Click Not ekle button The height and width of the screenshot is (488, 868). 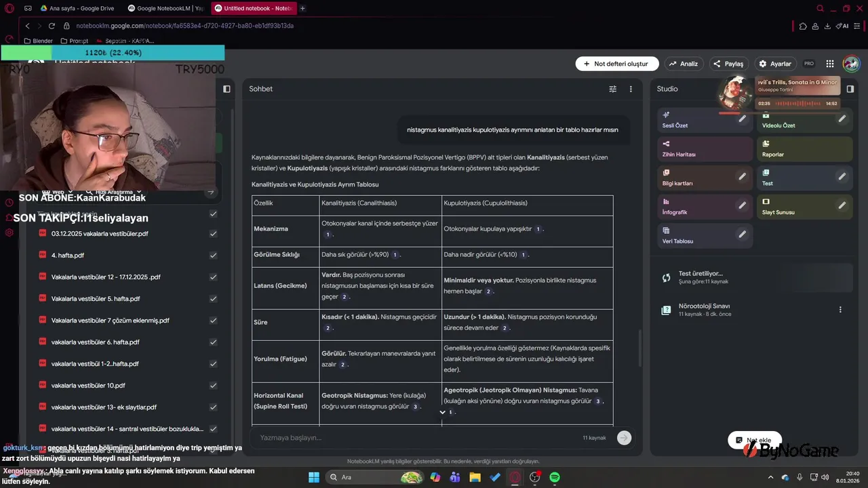point(754,441)
